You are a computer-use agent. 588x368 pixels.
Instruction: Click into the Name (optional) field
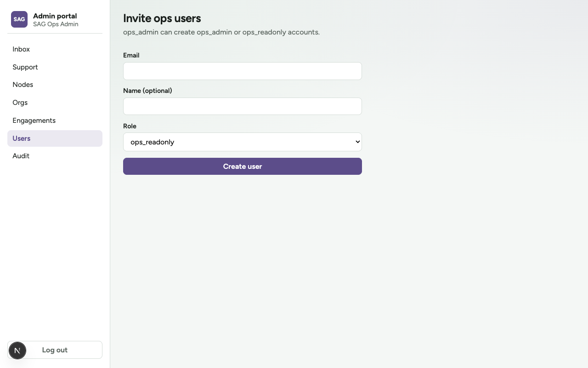[x=243, y=106]
